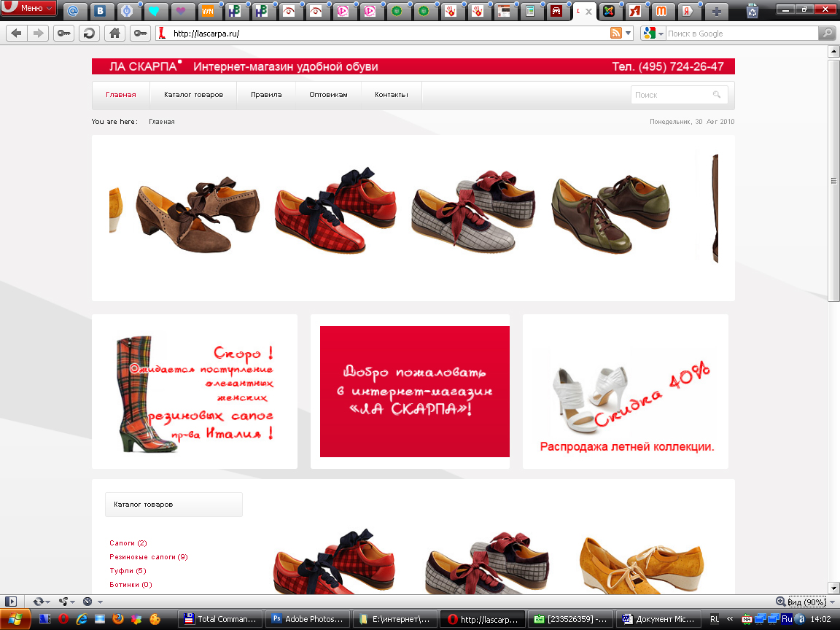Expand the Google search engine dropdown
The height and width of the screenshot is (630, 840).
(x=661, y=34)
